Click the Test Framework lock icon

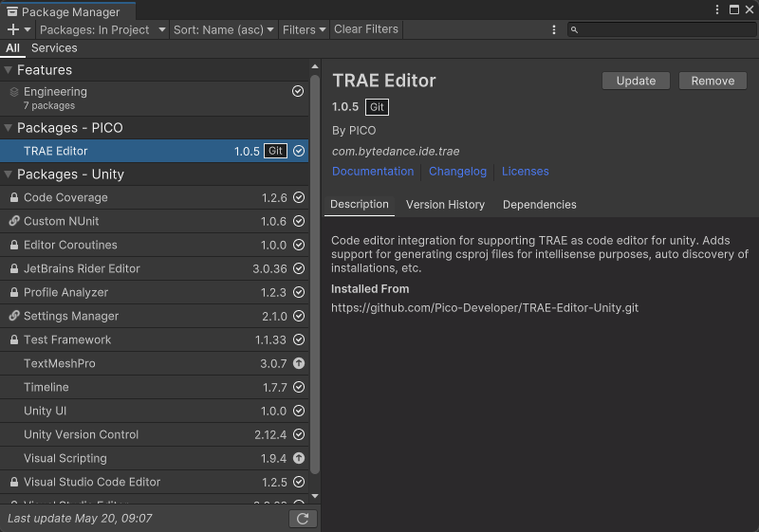coord(14,339)
